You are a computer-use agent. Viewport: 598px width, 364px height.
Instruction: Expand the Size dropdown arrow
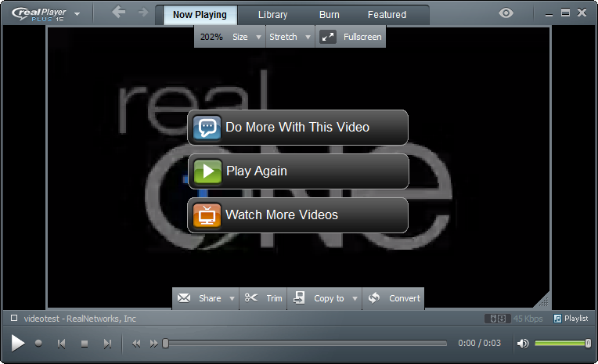pyautogui.click(x=258, y=38)
